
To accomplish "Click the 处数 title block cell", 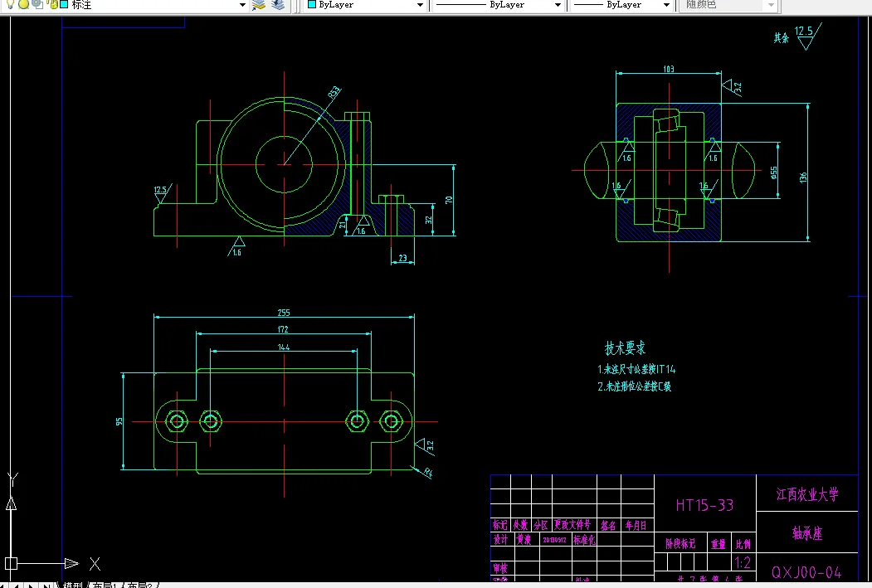I will click(x=521, y=525).
